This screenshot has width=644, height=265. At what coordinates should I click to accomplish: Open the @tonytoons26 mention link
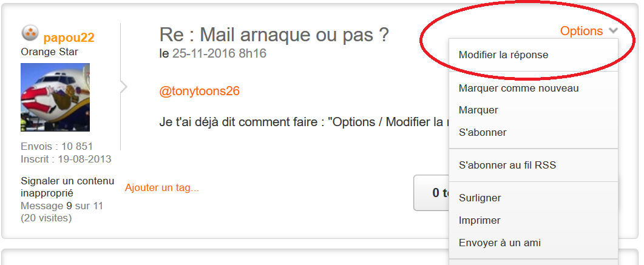tap(199, 91)
